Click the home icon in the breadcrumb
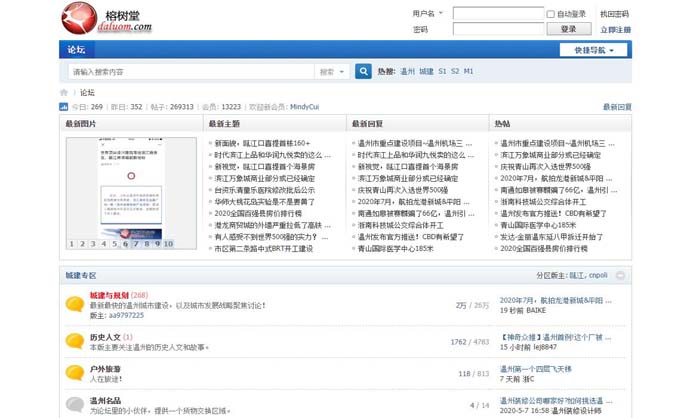 [x=65, y=93]
